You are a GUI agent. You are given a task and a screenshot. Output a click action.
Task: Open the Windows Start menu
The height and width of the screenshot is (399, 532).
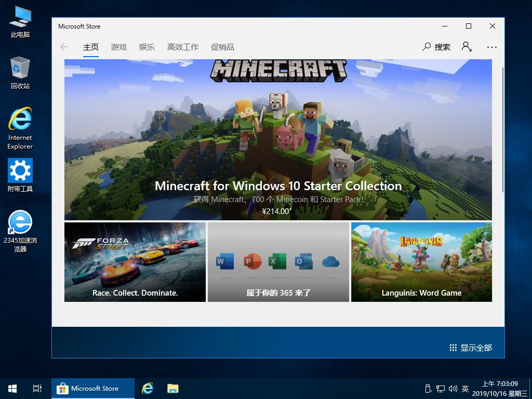pyautogui.click(x=12, y=389)
